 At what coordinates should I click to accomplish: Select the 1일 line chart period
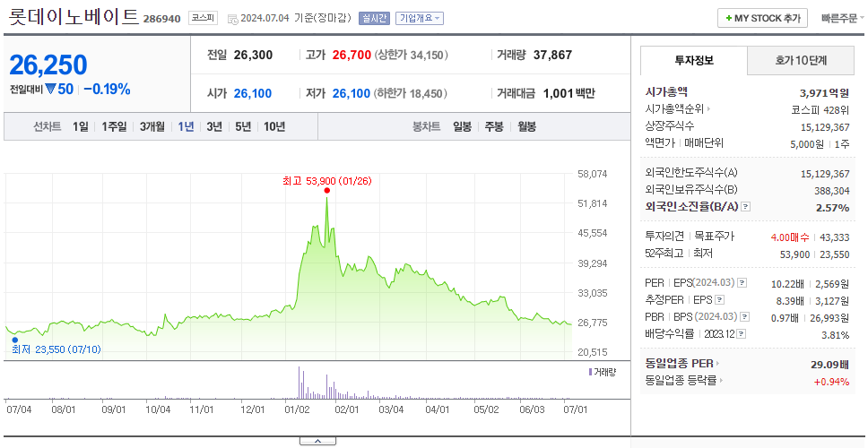(81, 126)
